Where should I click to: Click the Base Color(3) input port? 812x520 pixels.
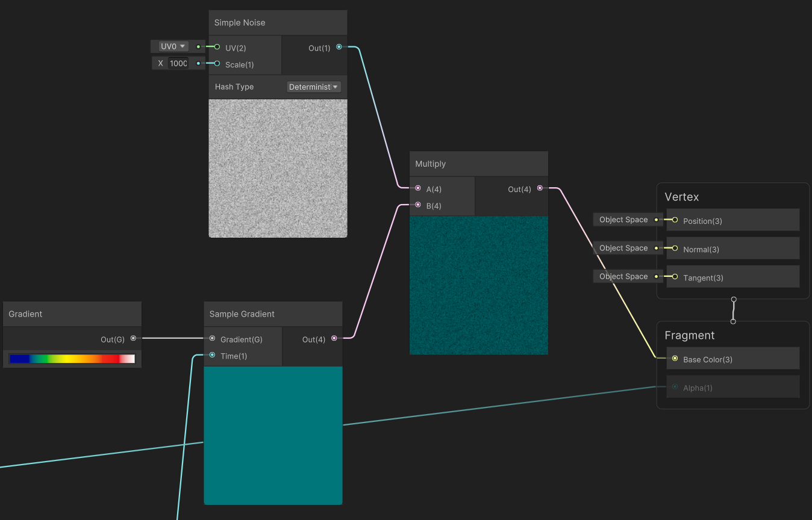[675, 359]
